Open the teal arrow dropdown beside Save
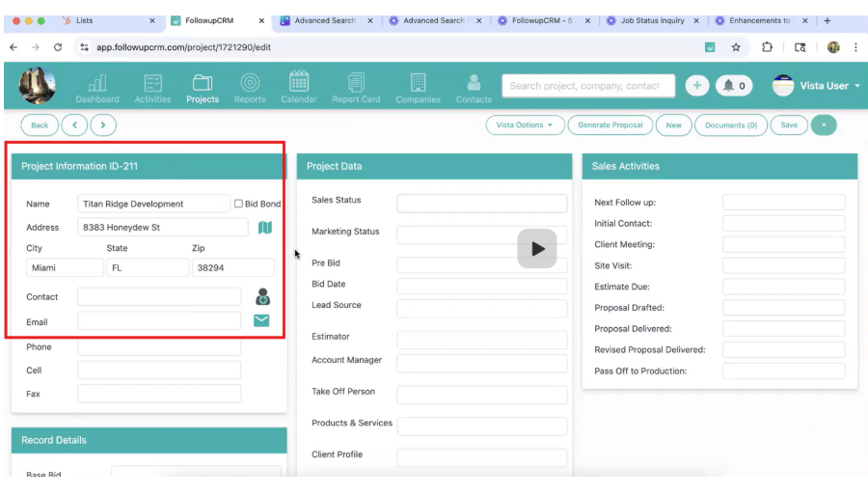 pyautogui.click(x=824, y=125)
